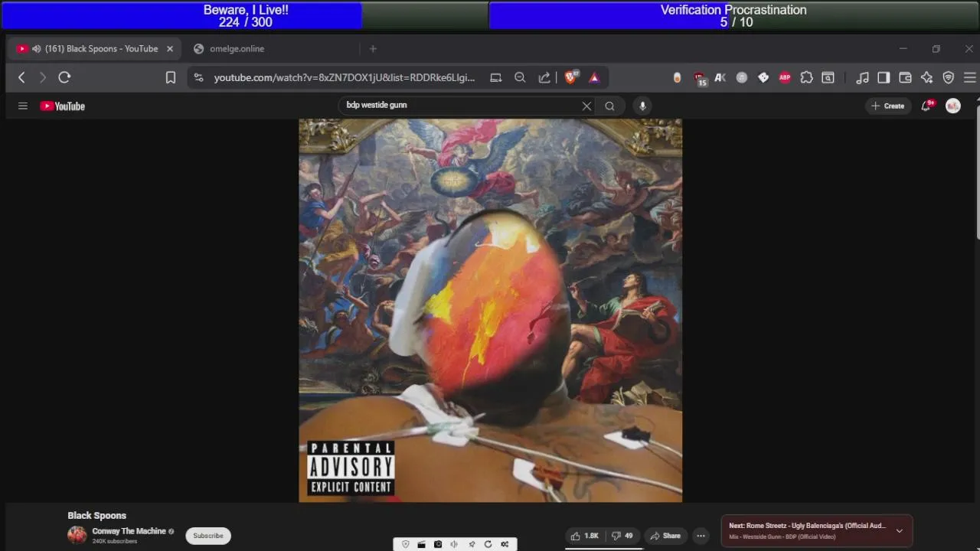This screenshot has width=980, height=551.
Task: Open the extension with badge 15
Action: 699,78
